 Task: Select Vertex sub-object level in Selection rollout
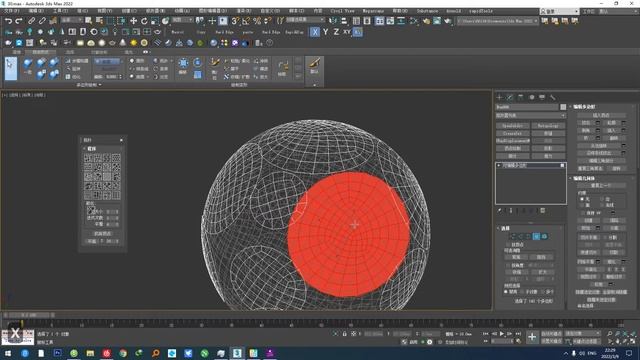point(513,236)
